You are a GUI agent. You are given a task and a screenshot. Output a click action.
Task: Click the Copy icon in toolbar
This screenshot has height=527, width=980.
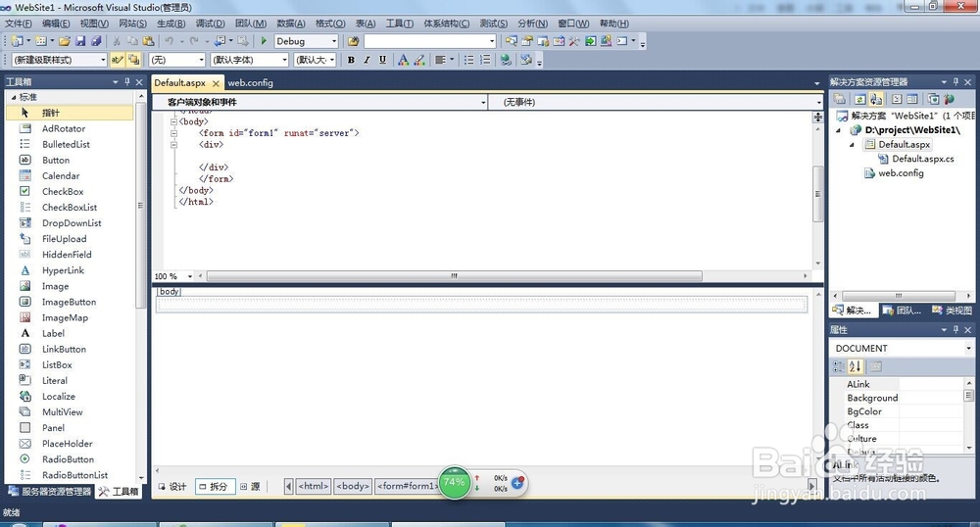tap(132, 41)
